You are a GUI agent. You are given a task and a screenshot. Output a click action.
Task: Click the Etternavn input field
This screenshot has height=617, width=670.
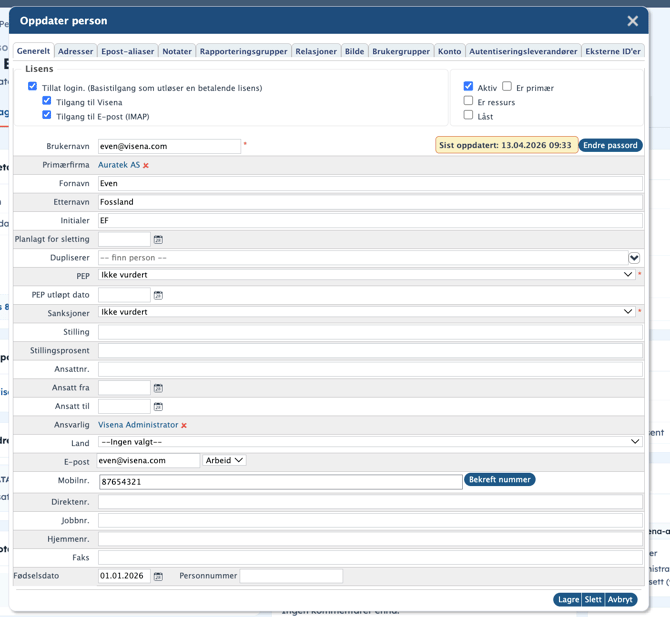coord(370,202)
